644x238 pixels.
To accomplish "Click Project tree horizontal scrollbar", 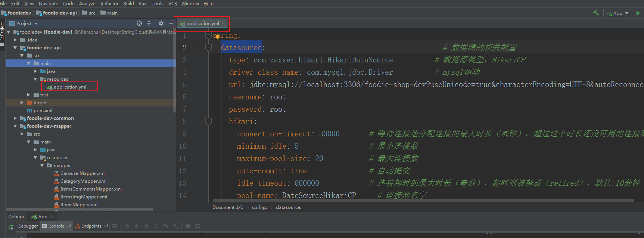I will click(x=80, y=210).
